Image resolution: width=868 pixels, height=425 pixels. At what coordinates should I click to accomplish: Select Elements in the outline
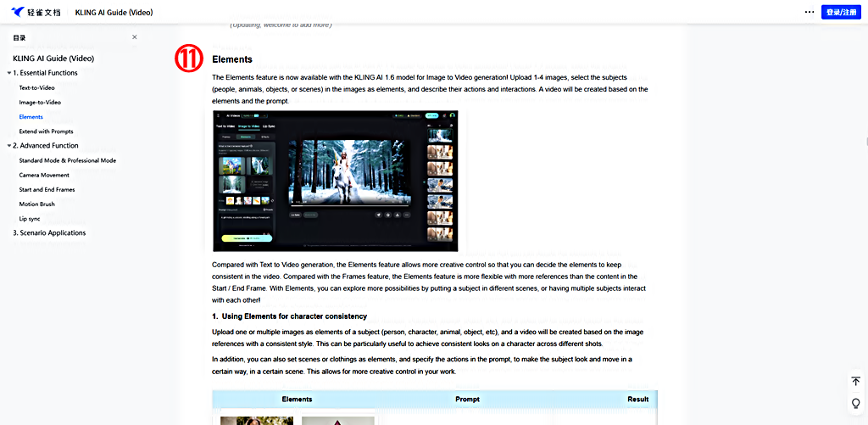coord(31,117)
